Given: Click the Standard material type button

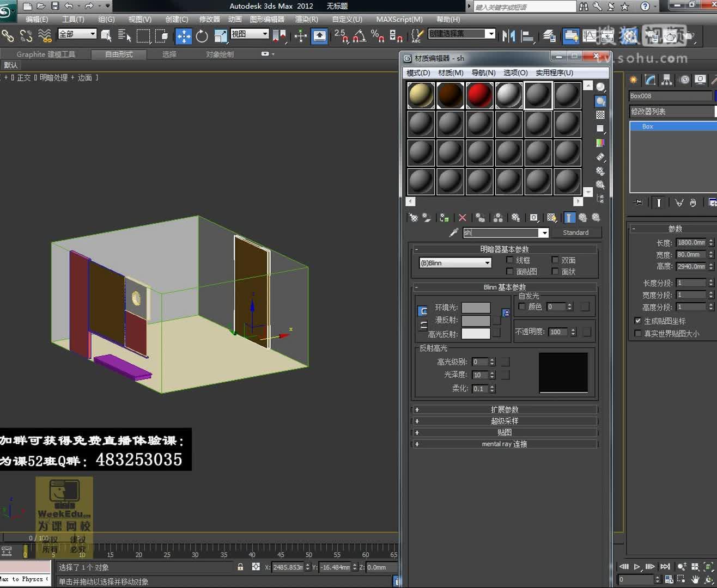Looking at the screenshot, I should [x=576, y=232].
